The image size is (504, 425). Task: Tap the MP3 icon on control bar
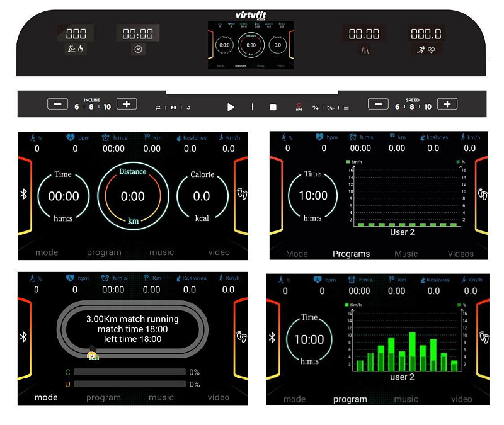(299, 107)
